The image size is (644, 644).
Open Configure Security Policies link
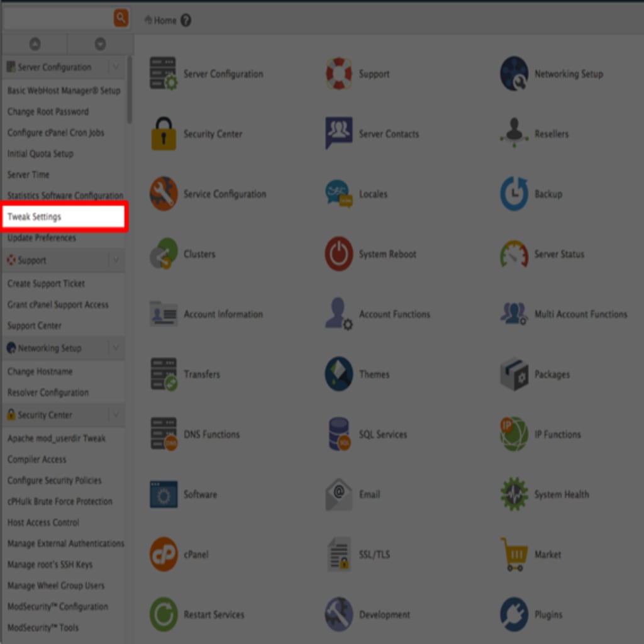[54, 480]
